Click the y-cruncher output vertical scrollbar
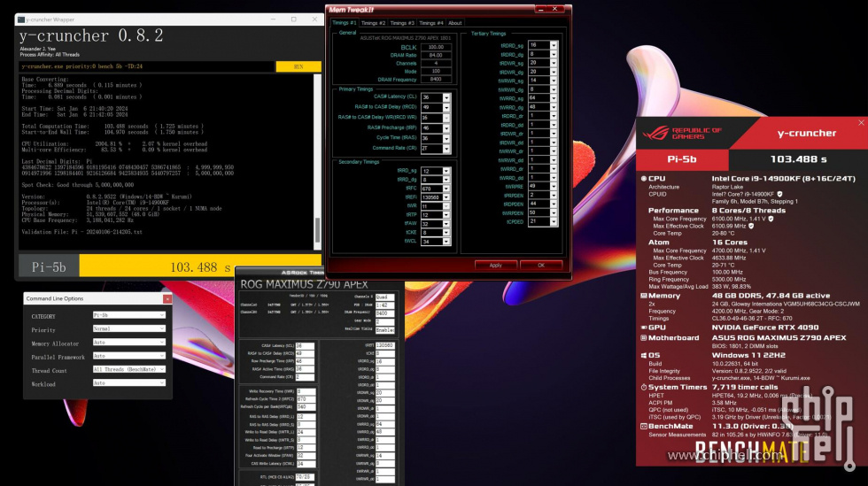This screenshot has height=486, width=868. coord(318,162)
